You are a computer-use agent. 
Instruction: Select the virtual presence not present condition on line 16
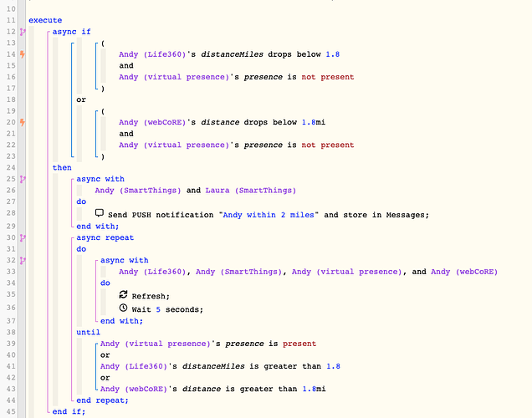pyautogui.click(x=237, y=77)
